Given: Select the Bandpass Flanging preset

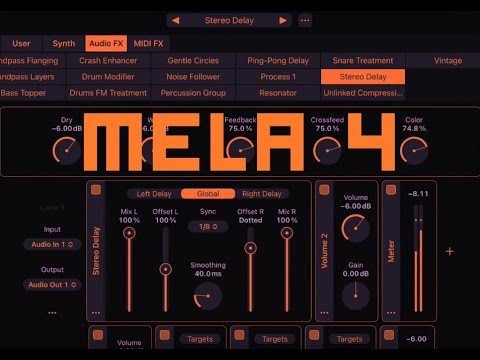Looking at the screenshot, I should (x=32, y=61).
